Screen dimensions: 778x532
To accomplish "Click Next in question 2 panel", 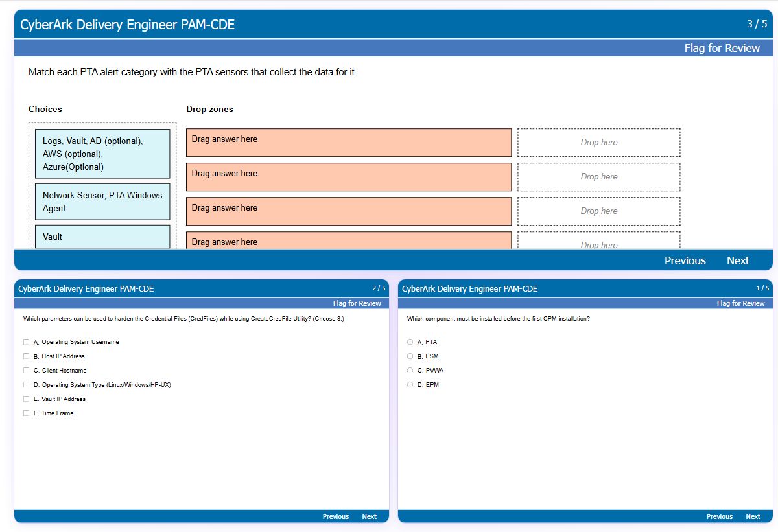I will point(369,516).
